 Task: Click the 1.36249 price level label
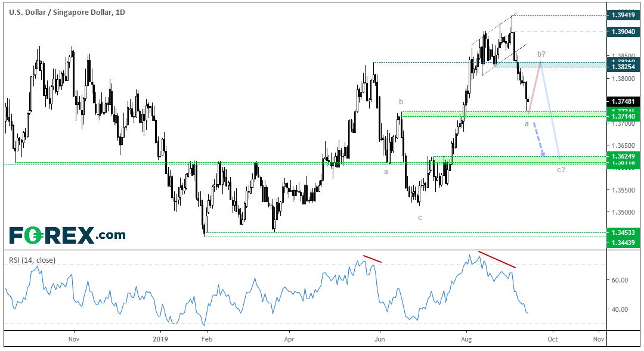point(623,156)
